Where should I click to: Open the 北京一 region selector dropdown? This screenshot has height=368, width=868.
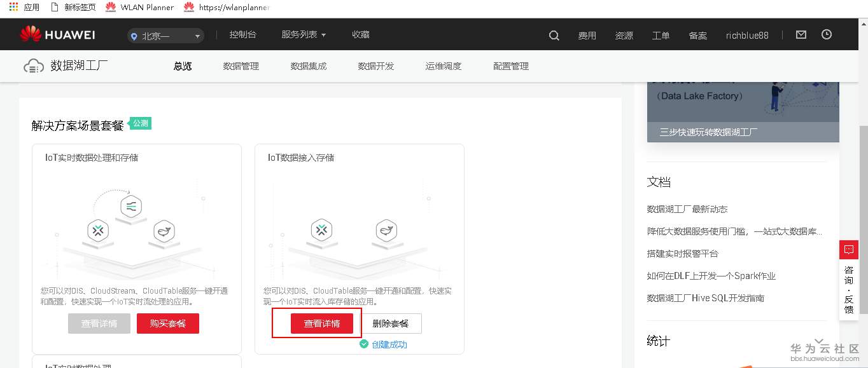click(165, 36)
